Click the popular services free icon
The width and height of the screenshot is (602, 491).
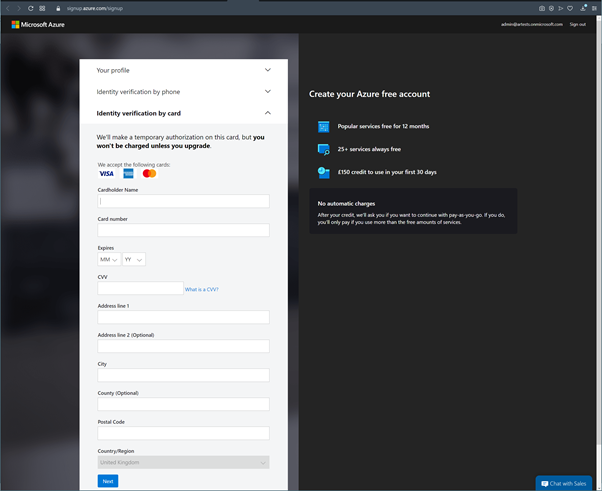323,127
